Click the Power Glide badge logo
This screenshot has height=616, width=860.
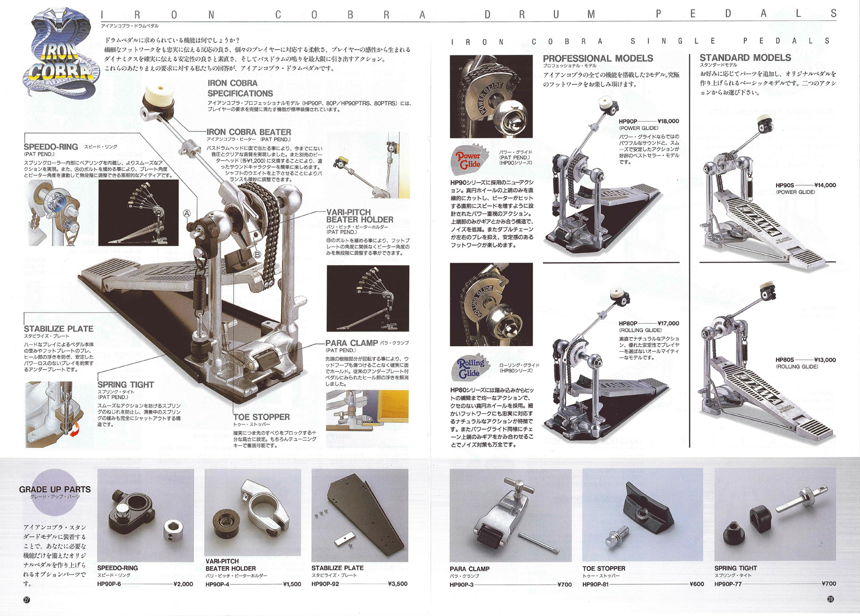tap(470, 160)
